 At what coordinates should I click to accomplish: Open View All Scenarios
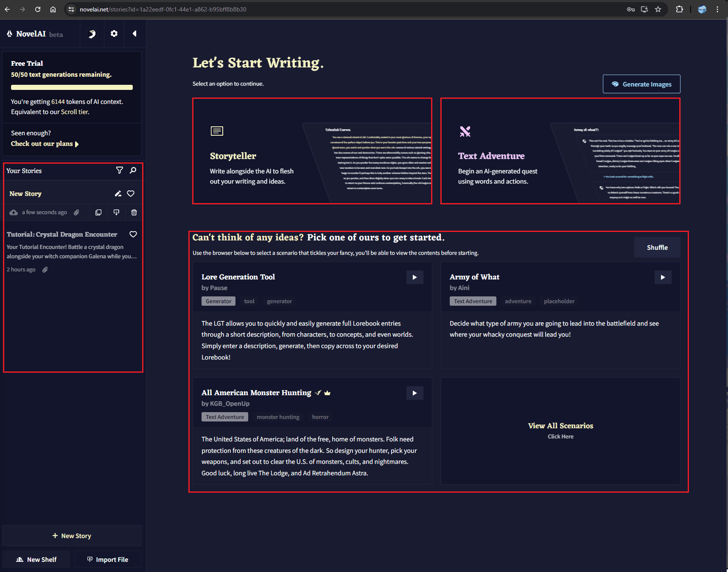pos(560,431)
